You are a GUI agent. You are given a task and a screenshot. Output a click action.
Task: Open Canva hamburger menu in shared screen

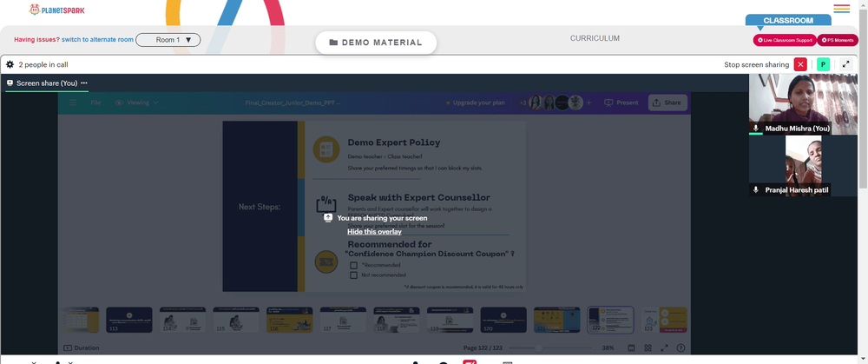click(73, 103)
